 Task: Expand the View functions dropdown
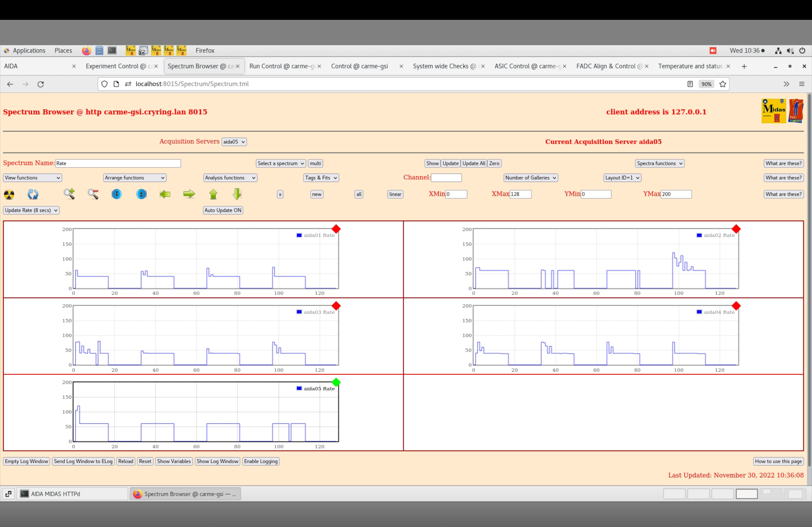coord(32,178)
